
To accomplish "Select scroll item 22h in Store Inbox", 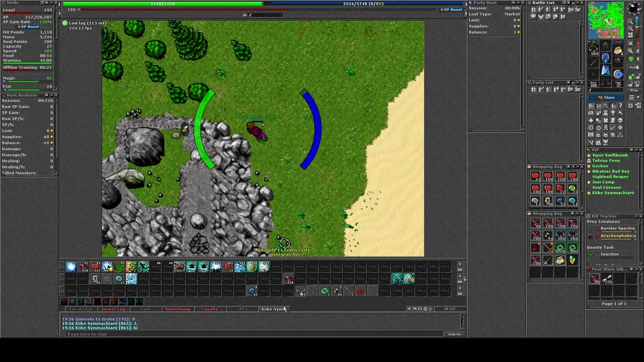I will tap(607, 279).
